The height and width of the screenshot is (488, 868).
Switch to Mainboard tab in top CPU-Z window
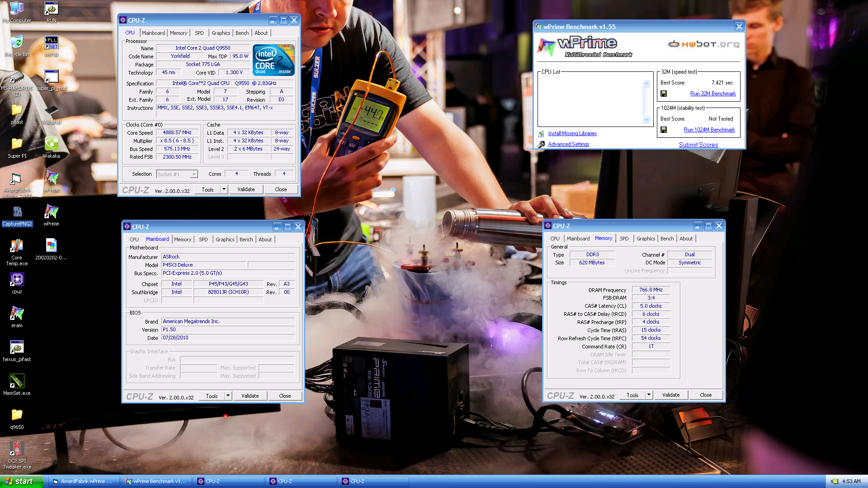[x=153, y=33]
